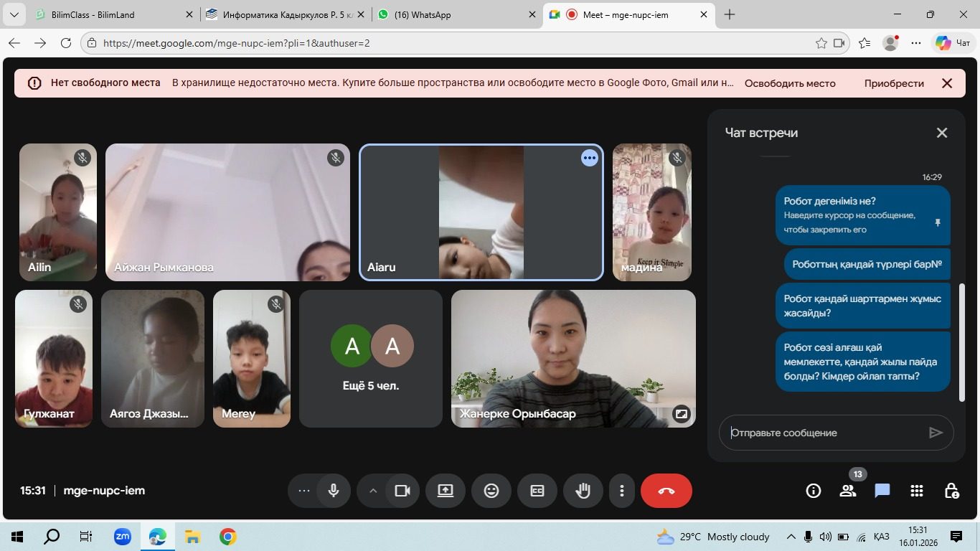This screenshot has height=551, width=980.
Task: Open meeting details info icon
Action: point(813,491)
